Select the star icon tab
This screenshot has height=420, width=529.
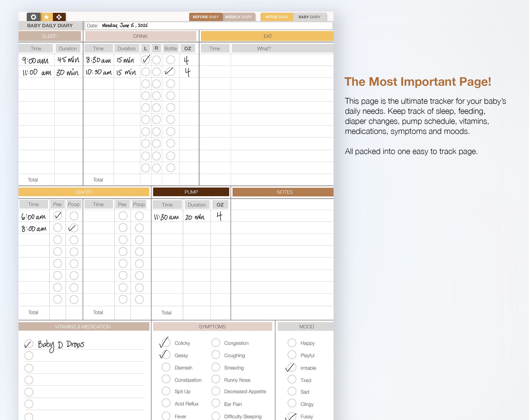[47, 17]
